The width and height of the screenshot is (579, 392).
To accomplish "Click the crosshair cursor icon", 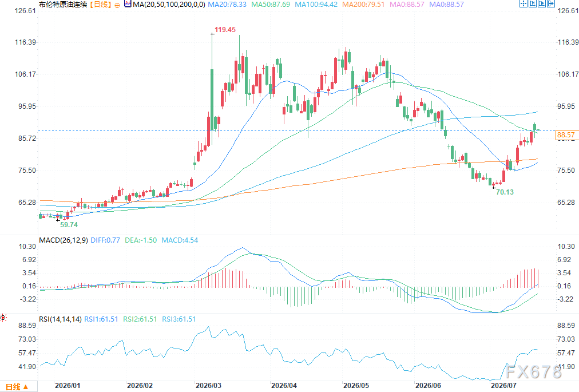I will coord(524,3).
